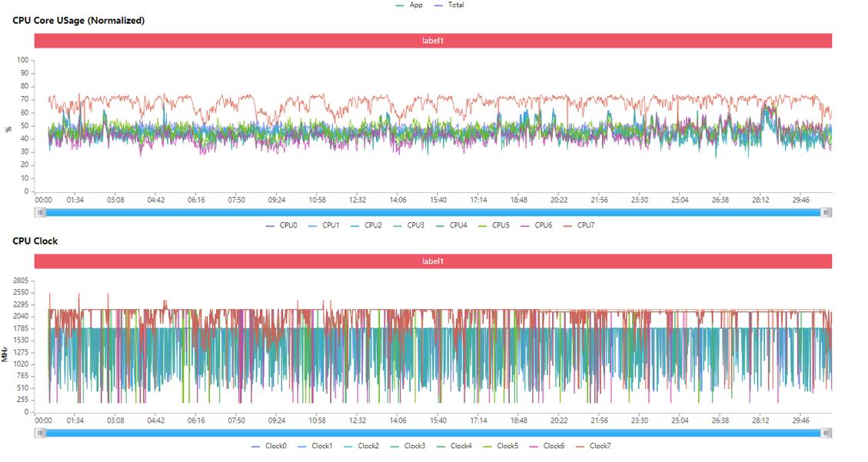868x462 pixels.
Task: Toggle CPU4 legend item
Action: click(451, 225)
